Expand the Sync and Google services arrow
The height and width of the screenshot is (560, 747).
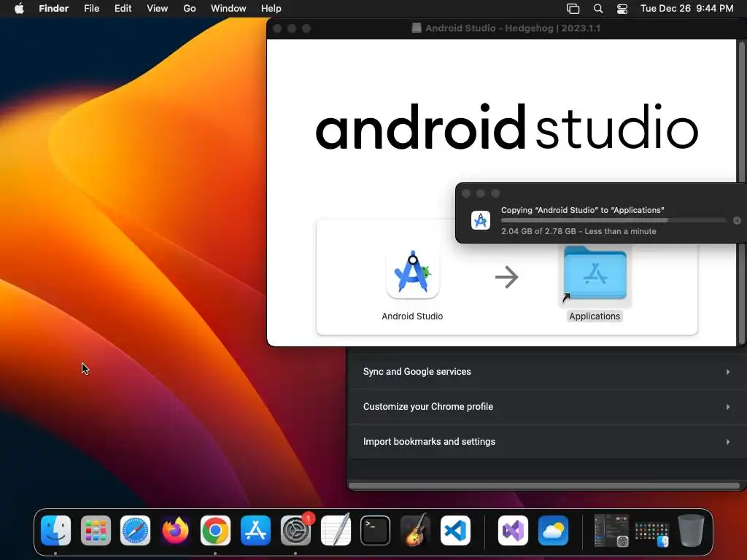click(x=728, y=371)
